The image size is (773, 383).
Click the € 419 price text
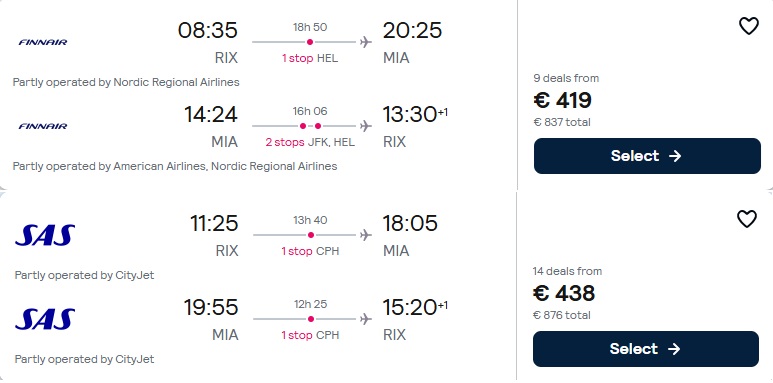click(x=562, y=100)
